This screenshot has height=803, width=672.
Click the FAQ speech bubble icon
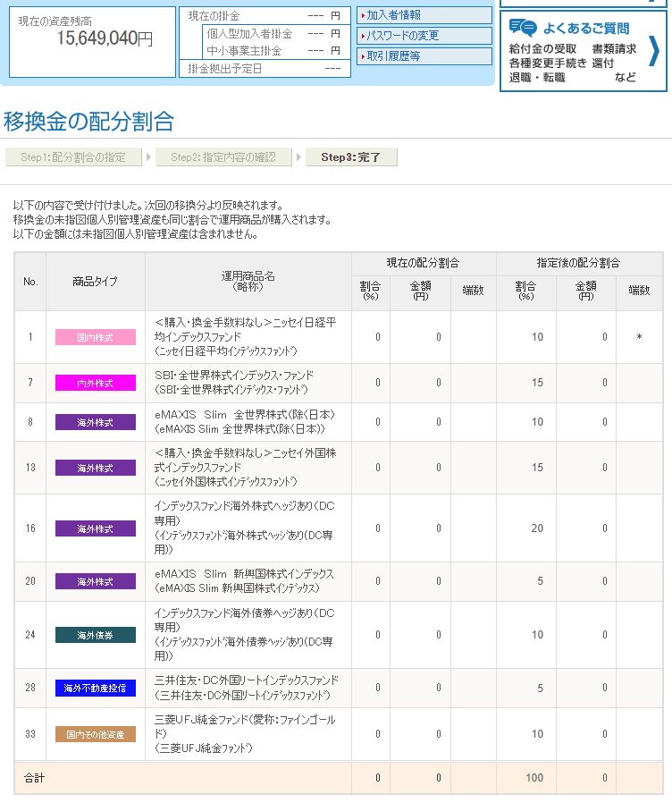[523, 28]
